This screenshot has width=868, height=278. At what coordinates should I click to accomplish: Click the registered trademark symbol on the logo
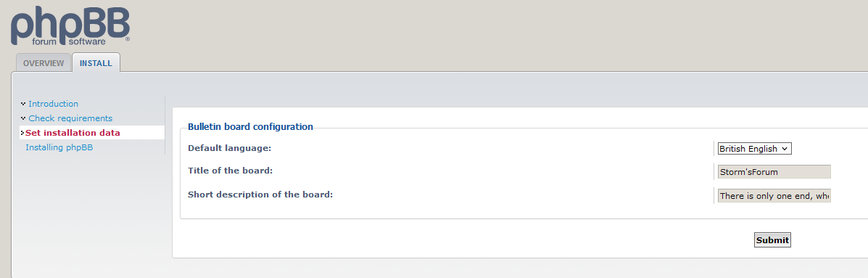pyautogui.click(x=128, y=39)
